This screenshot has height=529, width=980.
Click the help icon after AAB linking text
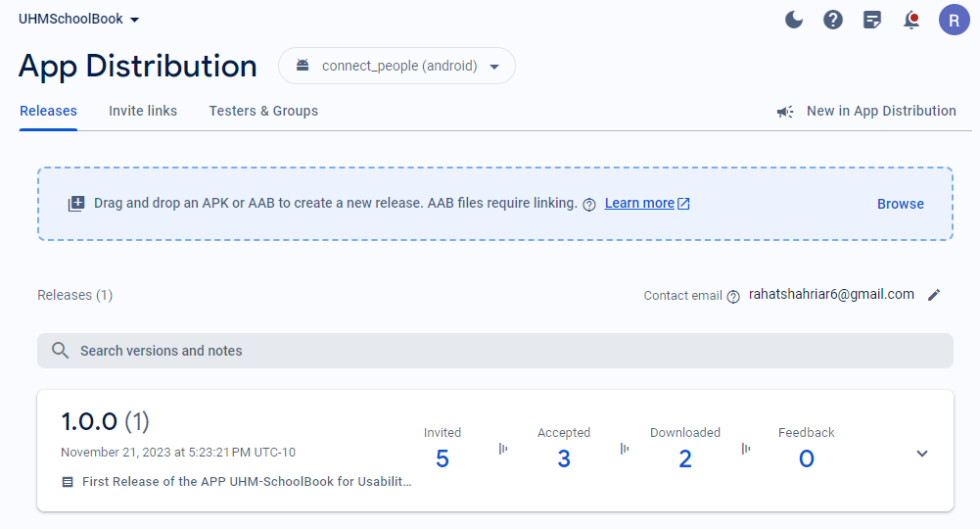tap(589, 205)
